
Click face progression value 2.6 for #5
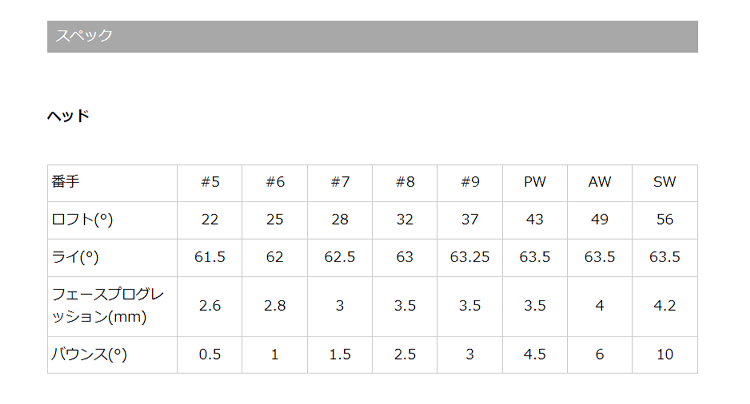point(210,306)
